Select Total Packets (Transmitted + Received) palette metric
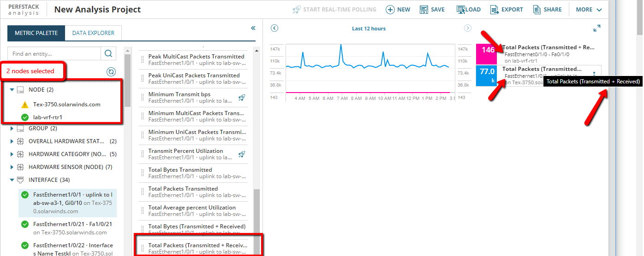 coord(193,249)
